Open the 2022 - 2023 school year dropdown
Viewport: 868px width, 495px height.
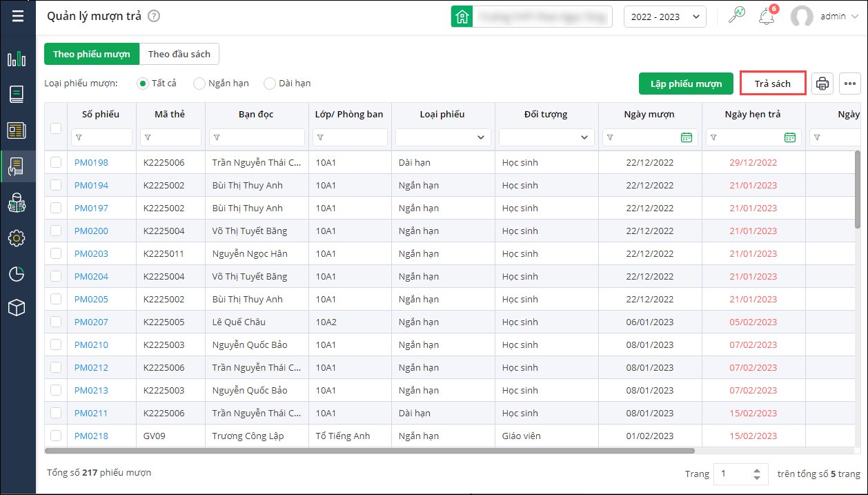point(664,17)
